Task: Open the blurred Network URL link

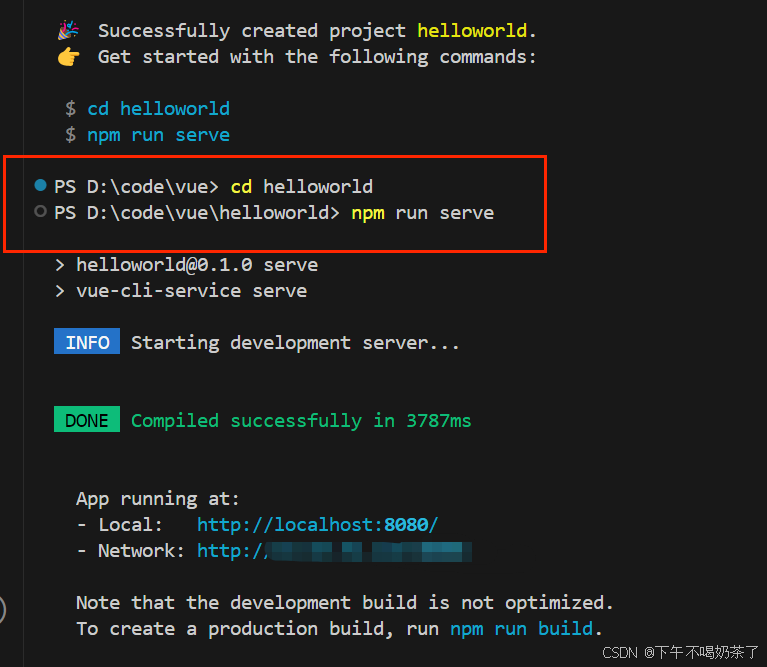Action: (334, 551)
